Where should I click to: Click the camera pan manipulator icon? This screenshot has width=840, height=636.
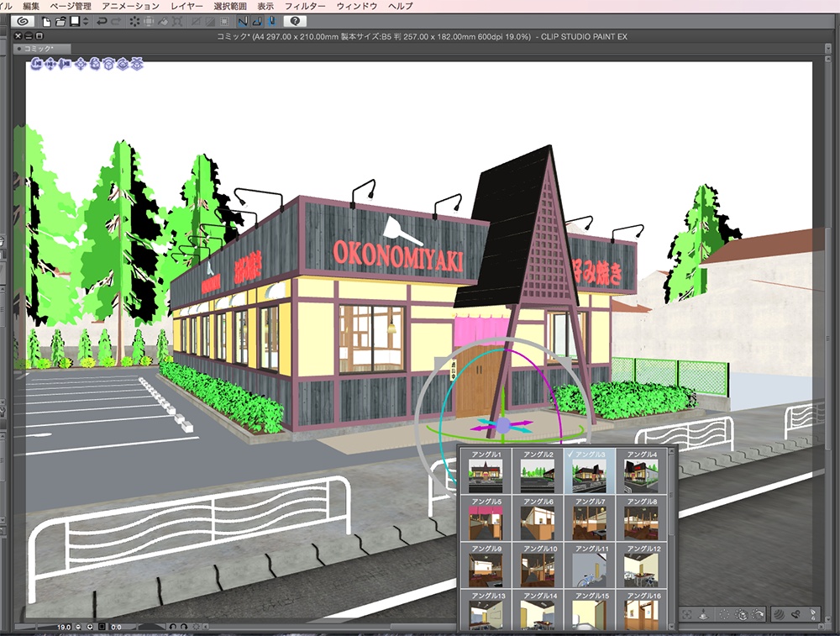[x=50, y=65]
